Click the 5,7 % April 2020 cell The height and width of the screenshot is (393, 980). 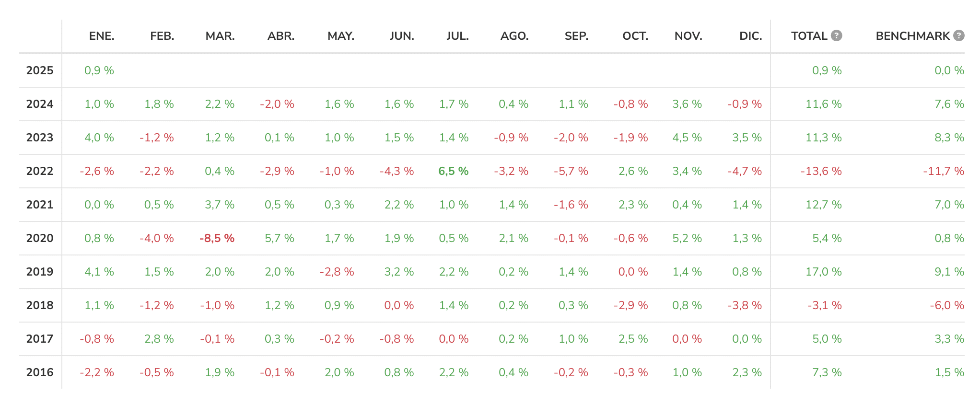(x=280, y=238)
